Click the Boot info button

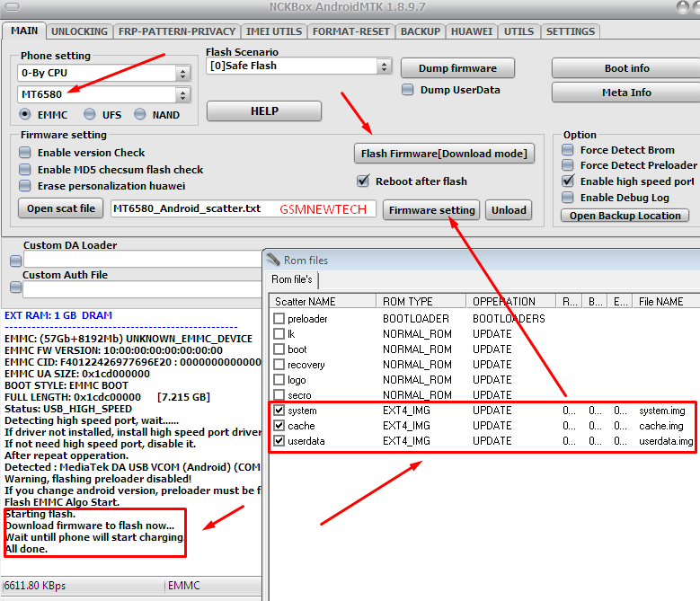click(627, 68)
